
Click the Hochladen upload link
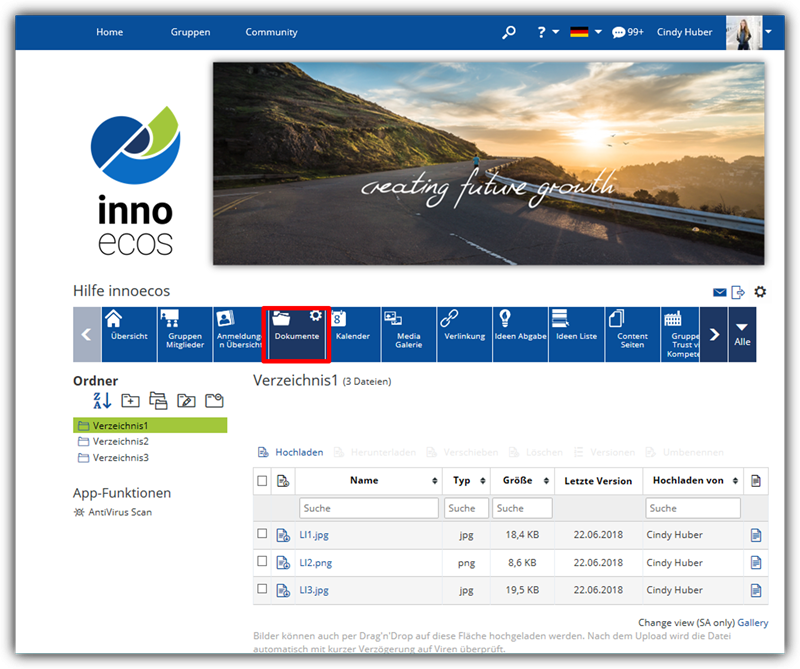(298, 452)
